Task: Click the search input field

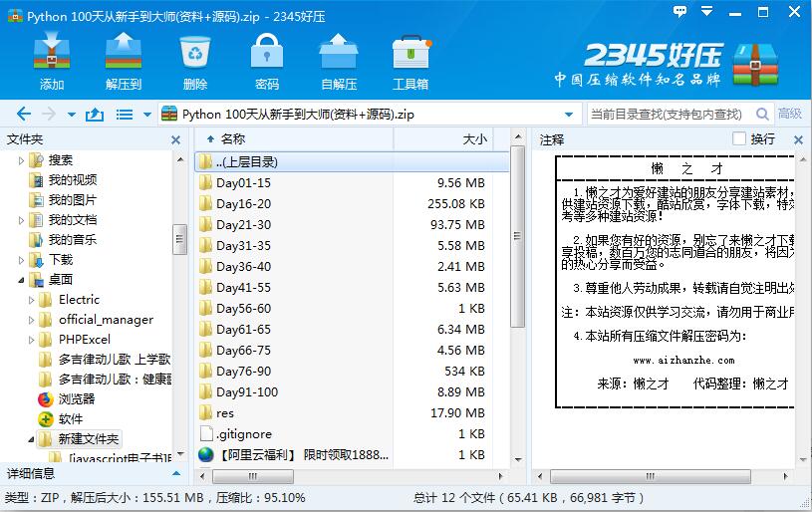Action: (x=671, y=114)
